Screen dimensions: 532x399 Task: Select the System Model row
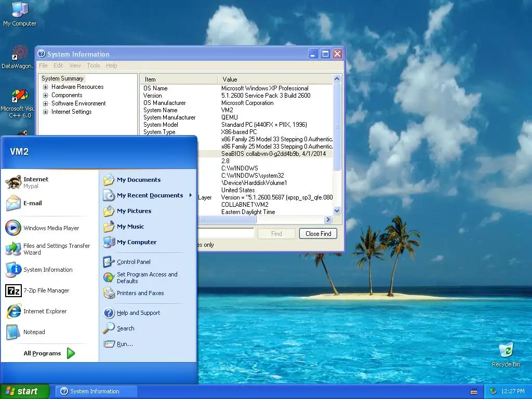click(x=236, y=125)
